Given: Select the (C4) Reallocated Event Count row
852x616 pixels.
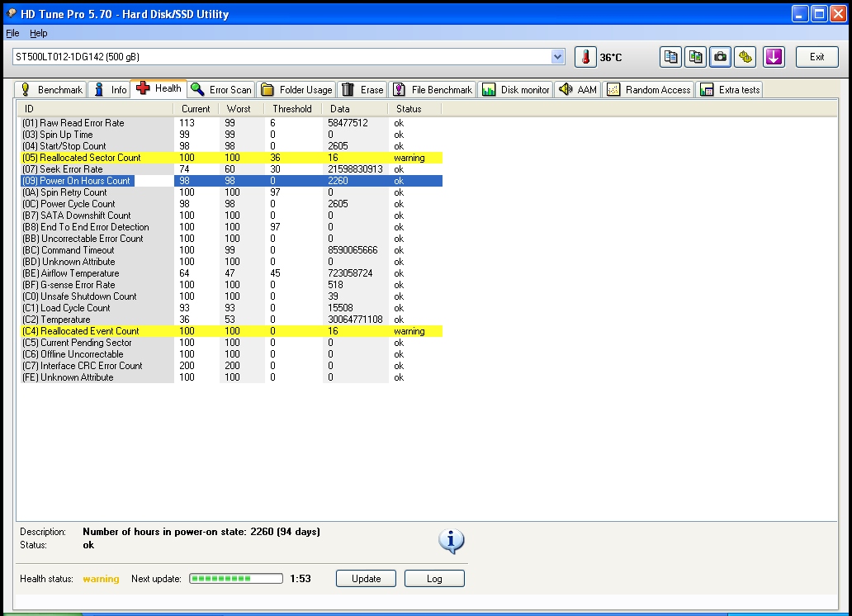Looking at the screenshot, I should [x=231, y=331].
